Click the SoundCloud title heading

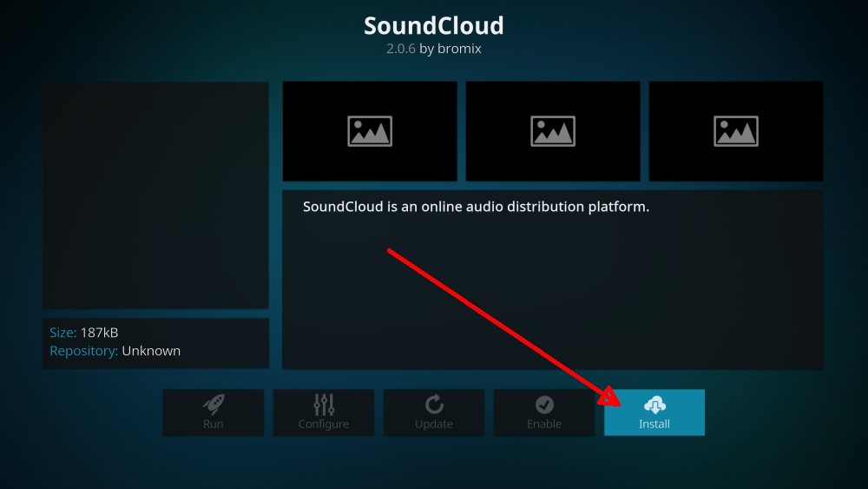(434, 25)
